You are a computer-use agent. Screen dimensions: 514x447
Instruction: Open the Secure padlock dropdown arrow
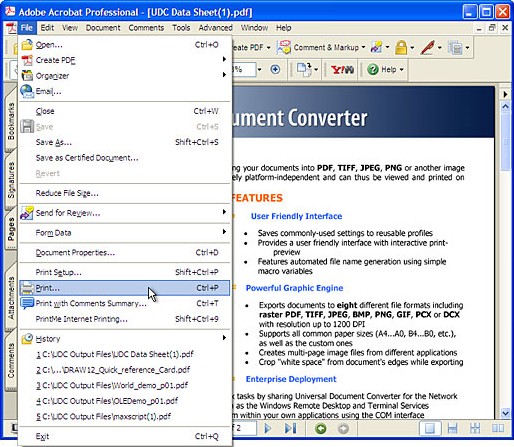412,48
